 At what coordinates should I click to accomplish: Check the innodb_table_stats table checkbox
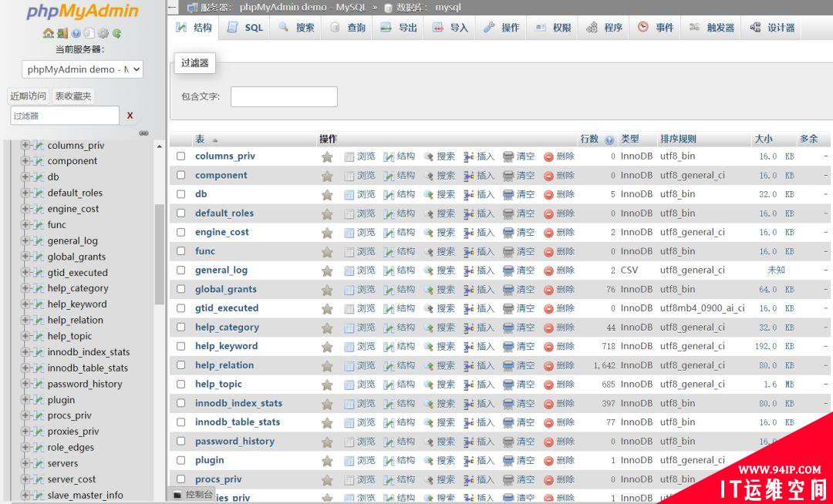pos(181,422)
